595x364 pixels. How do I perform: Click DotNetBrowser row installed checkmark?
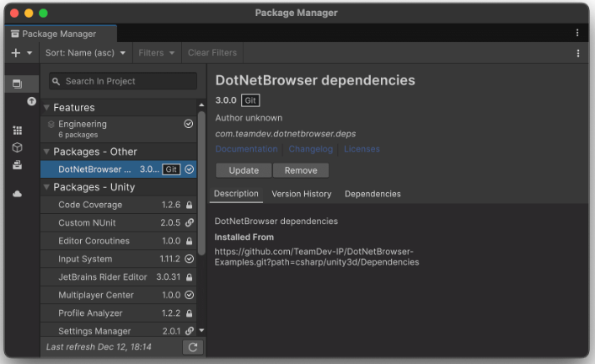tap(190, 169)
